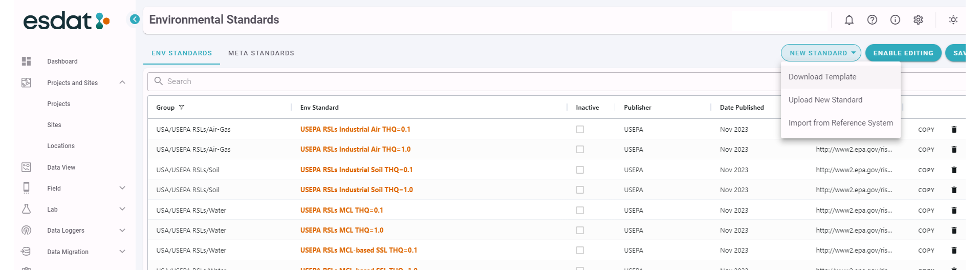Open USEPA RSLs Industrial Soil THQ=1.0 link
The image size is (980, 270).
[x=357, y=190]
